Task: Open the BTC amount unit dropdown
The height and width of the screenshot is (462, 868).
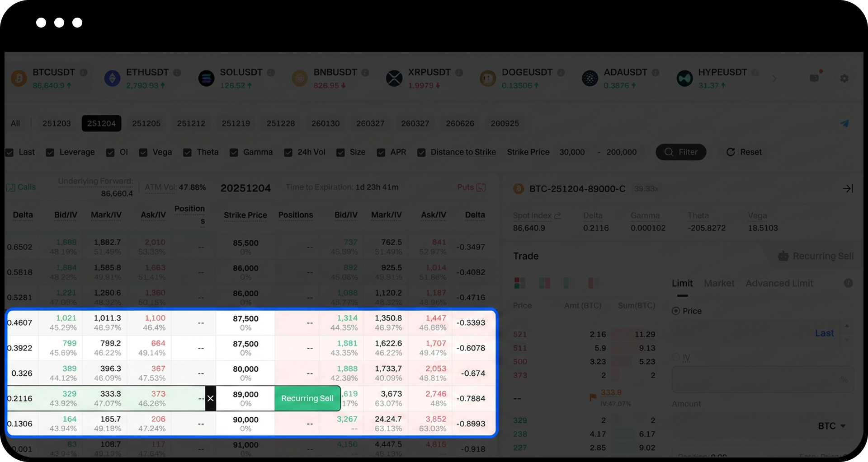Action: [831, 426]
